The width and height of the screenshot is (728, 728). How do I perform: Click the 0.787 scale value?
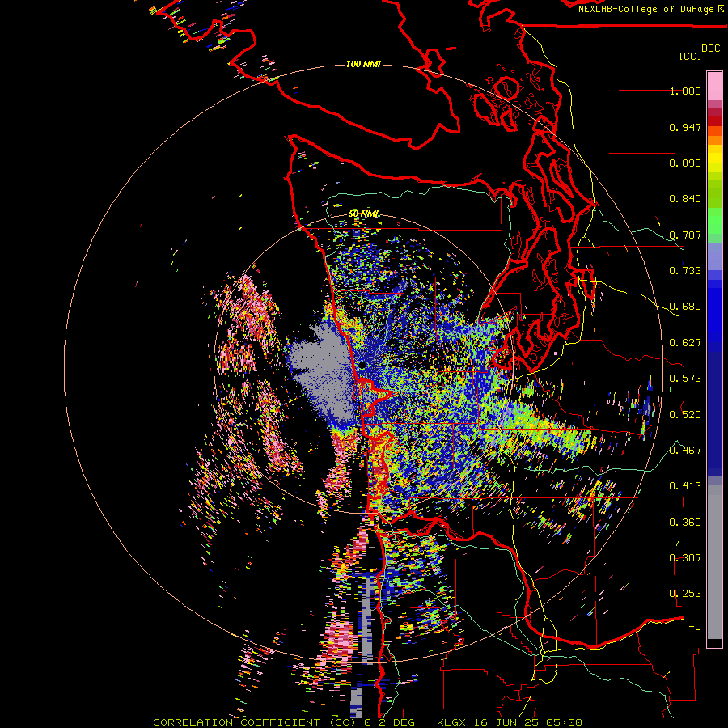(x=685, y=235)
